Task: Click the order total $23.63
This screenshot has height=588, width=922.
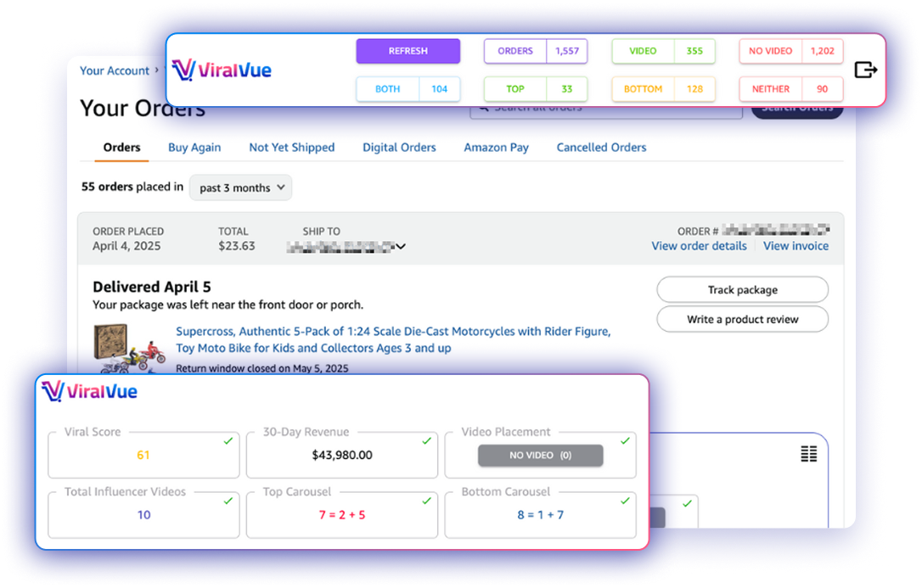Action: (x=236, y=246)
